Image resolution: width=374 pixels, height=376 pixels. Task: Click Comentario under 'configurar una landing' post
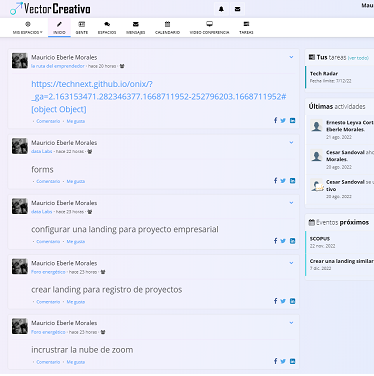[48, 241]
